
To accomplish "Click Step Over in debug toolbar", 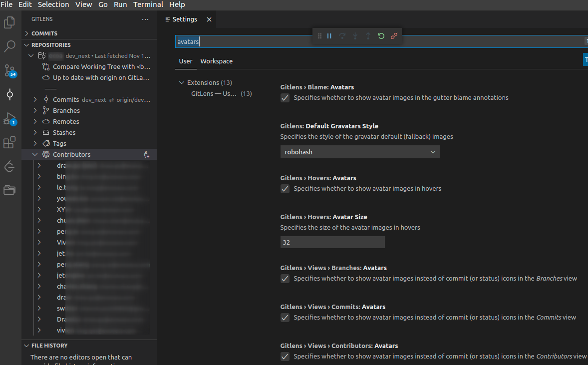I will [x=342, y=36].
